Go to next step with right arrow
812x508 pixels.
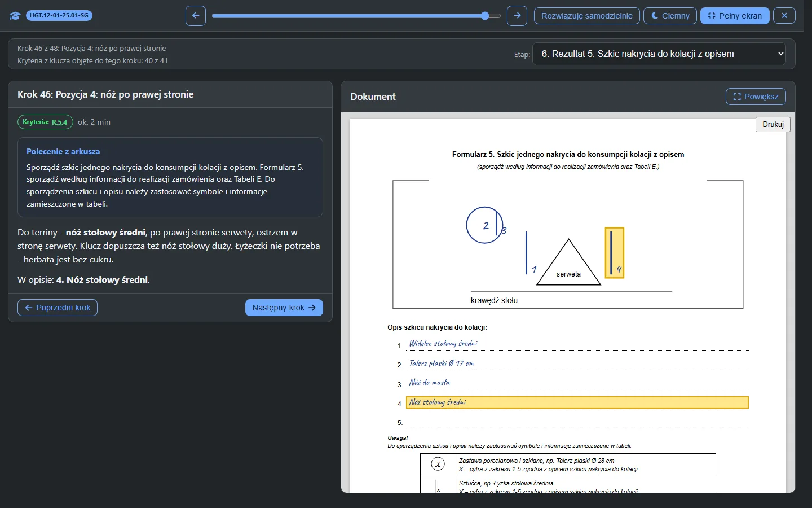(517, 16)
